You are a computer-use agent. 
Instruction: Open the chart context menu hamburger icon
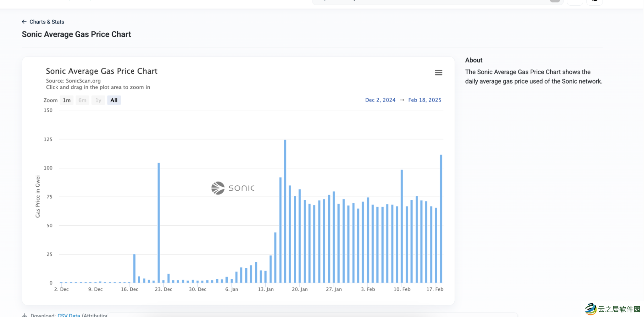438,73
